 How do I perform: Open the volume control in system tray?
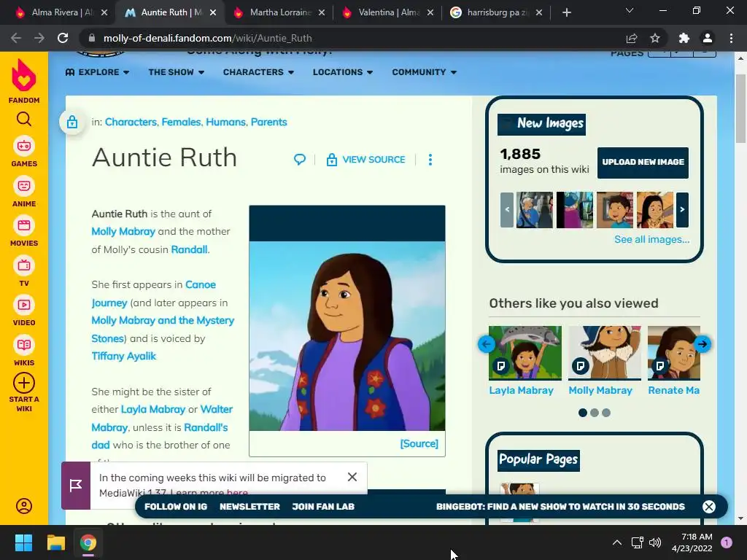pyautogui.click(x=655, y=542)
